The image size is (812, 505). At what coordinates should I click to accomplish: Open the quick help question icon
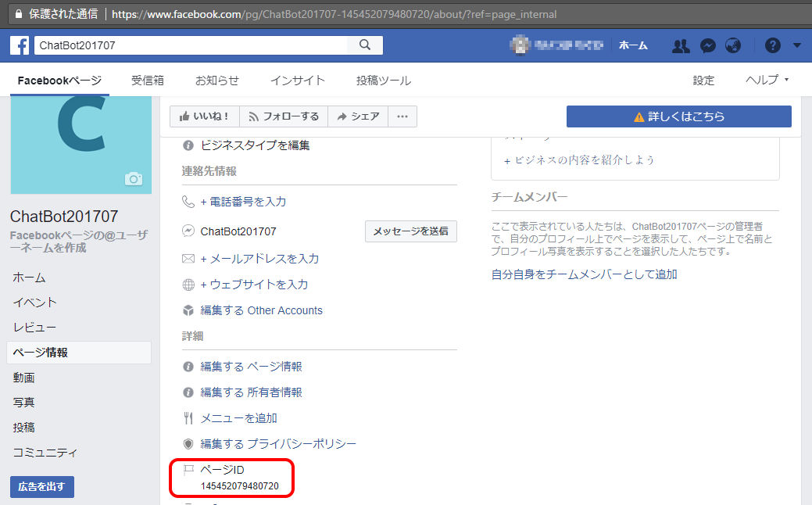click(x=773, y=45)
